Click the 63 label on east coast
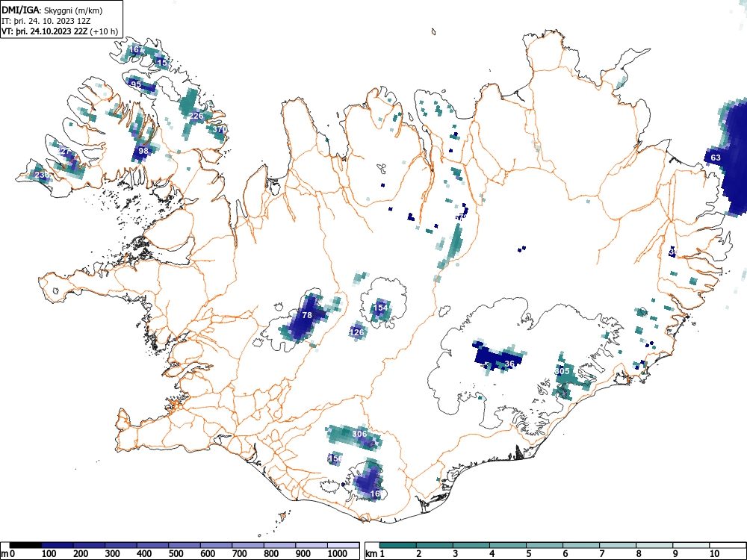 [x=716, y=158]
